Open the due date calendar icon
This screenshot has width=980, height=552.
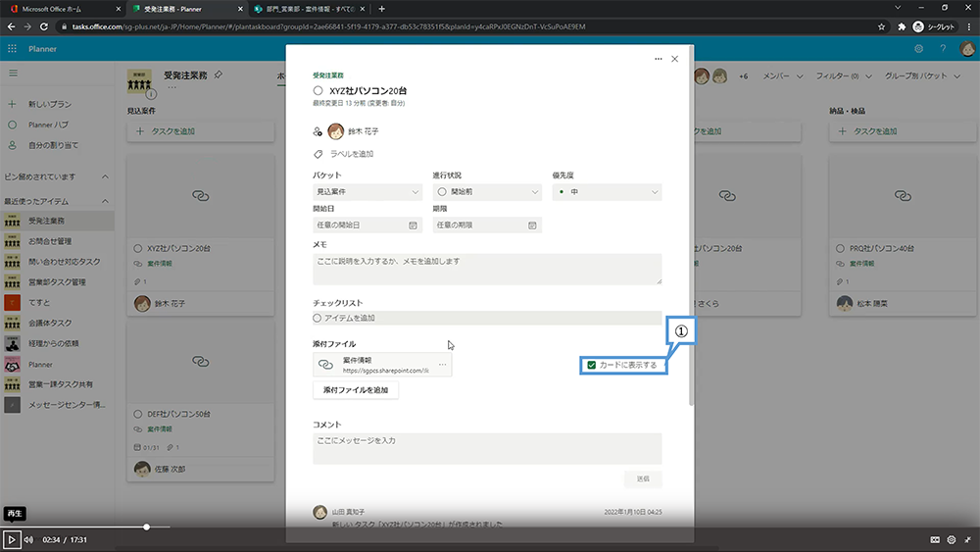tap(532, 226)
